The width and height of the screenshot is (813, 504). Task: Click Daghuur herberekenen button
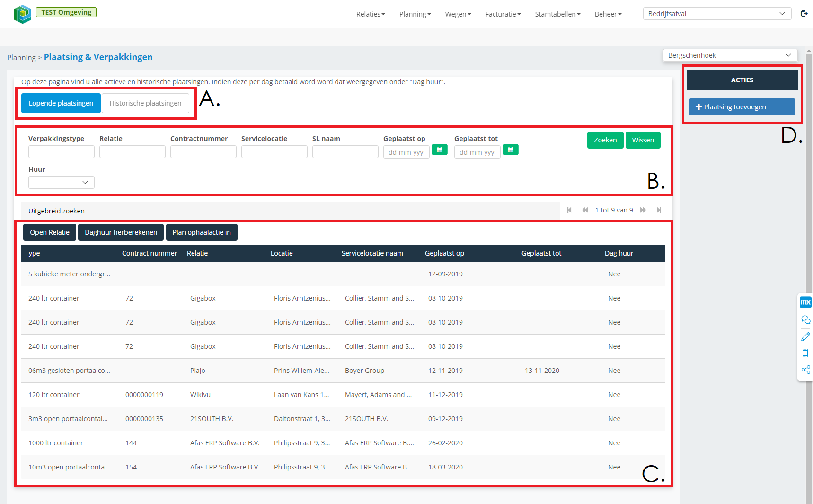pos(121,232)
